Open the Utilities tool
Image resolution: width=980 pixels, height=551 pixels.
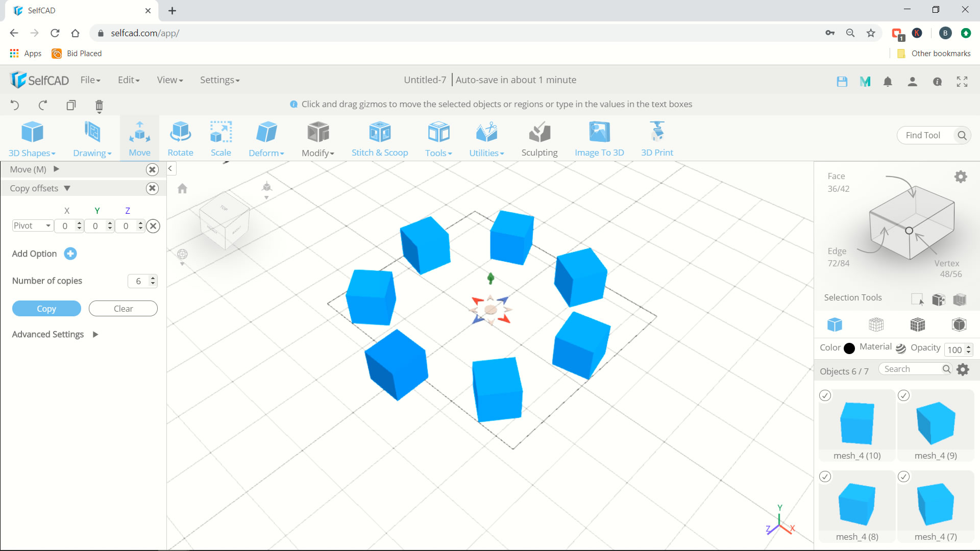pyautogui.click(x=486, y=139)
